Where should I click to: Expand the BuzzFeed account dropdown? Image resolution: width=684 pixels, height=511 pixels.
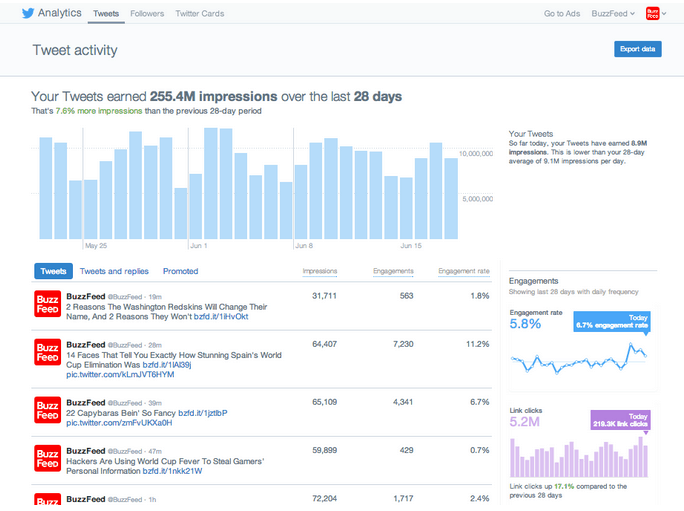(x=613, y=14)
